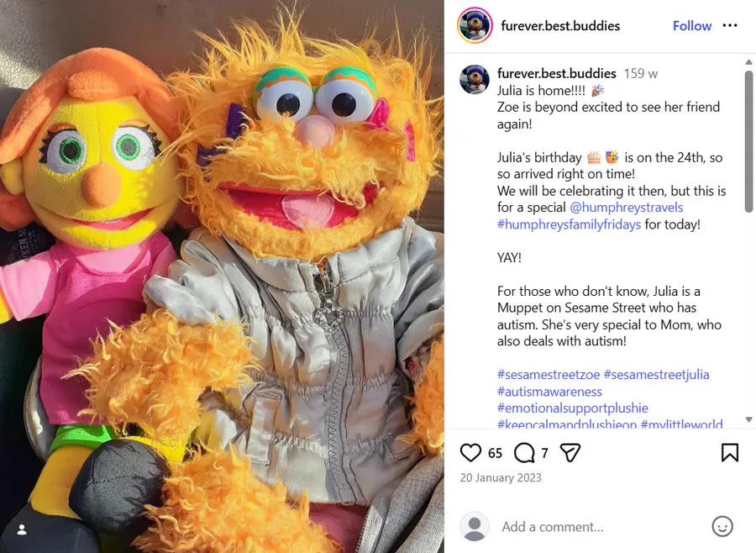
Task: Open the emoji picker smiley icon
Action: (x=722, y=526)
